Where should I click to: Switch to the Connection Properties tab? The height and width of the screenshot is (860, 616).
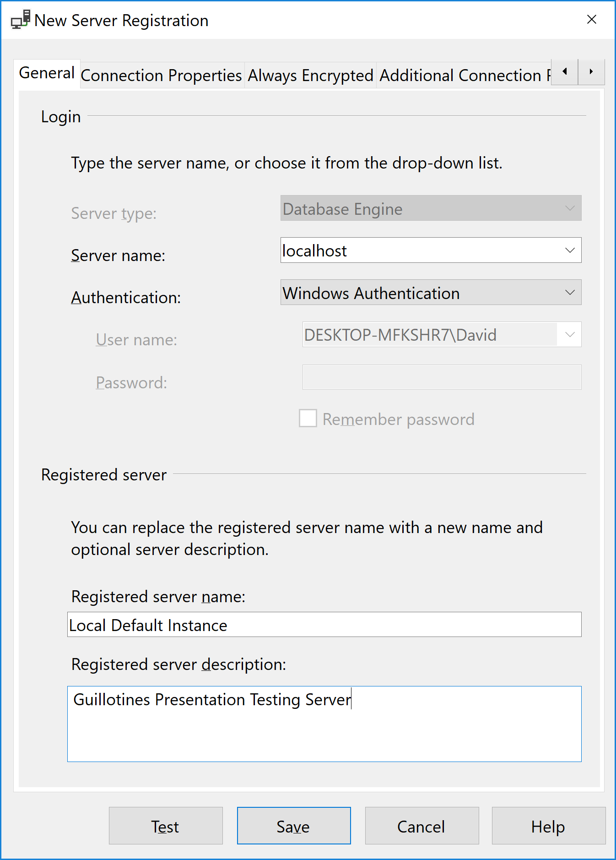161,76
